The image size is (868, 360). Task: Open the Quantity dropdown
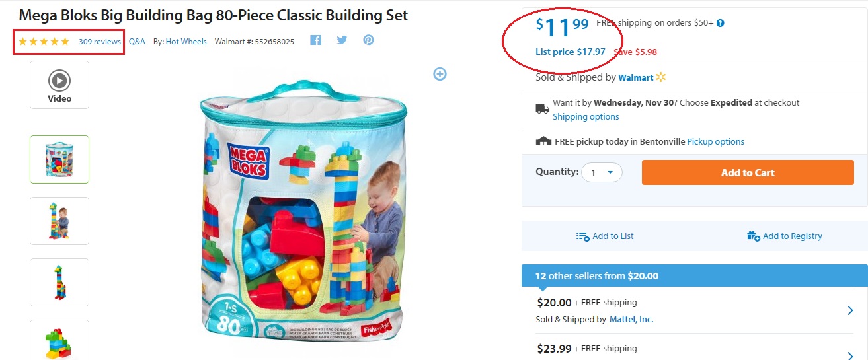(602, 172)
